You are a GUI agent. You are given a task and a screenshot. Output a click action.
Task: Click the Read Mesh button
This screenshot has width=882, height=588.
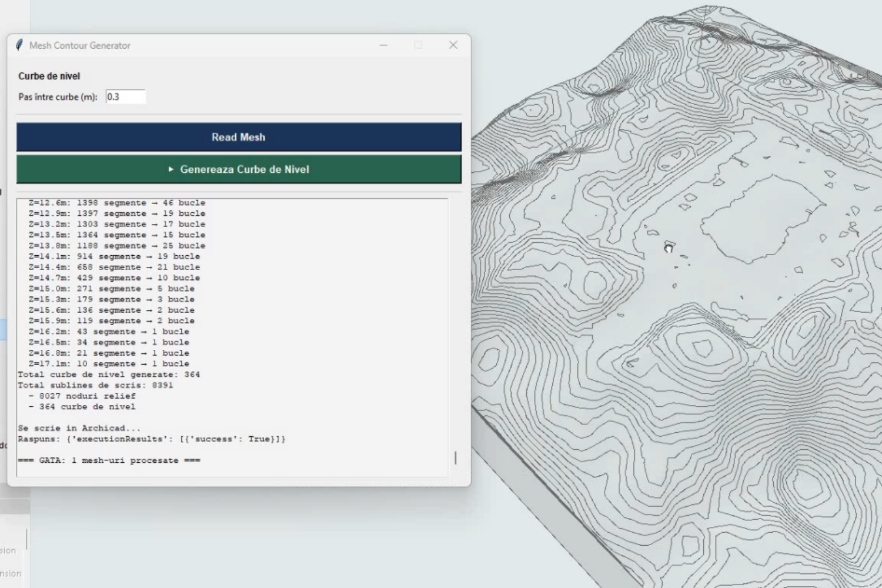[x=239, y=137]
